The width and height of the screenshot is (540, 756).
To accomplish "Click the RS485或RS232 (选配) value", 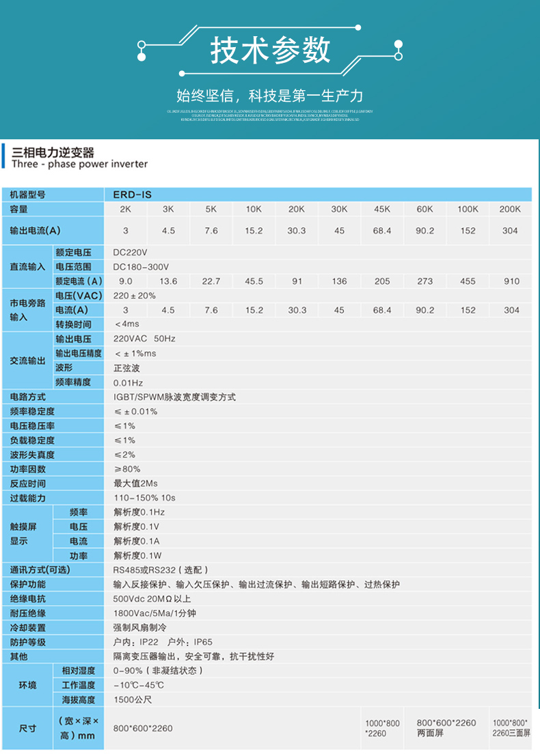I will 161,570.
